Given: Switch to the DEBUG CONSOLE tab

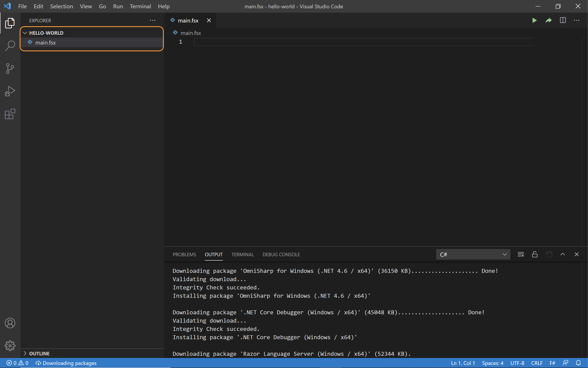Looking at the screenshot, I should tap(281, 254).
